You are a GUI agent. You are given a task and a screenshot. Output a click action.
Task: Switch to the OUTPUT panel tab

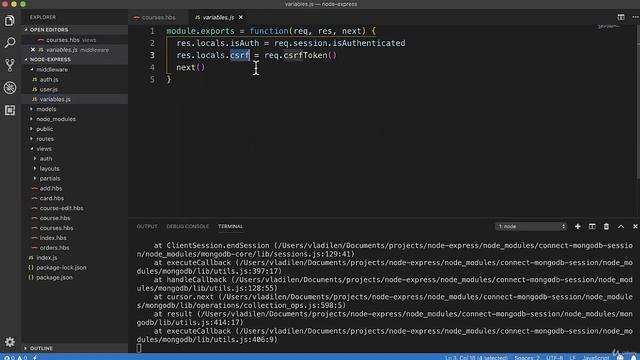pos(147,227)
